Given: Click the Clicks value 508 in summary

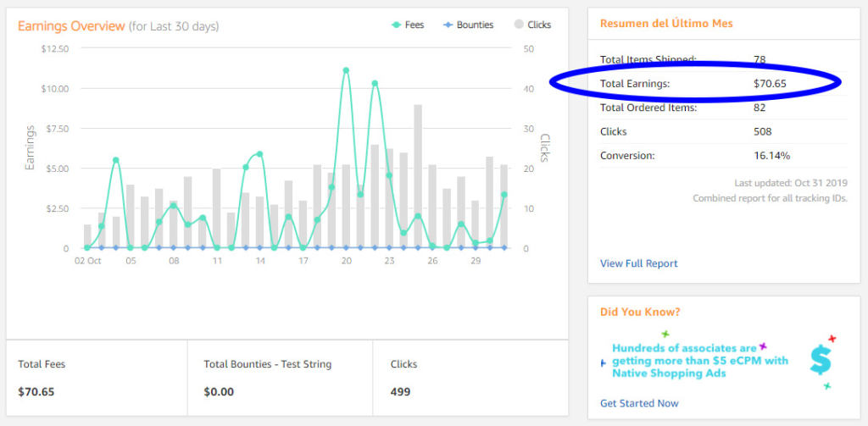Looking at the screenshot, I should tap(762, 131).
